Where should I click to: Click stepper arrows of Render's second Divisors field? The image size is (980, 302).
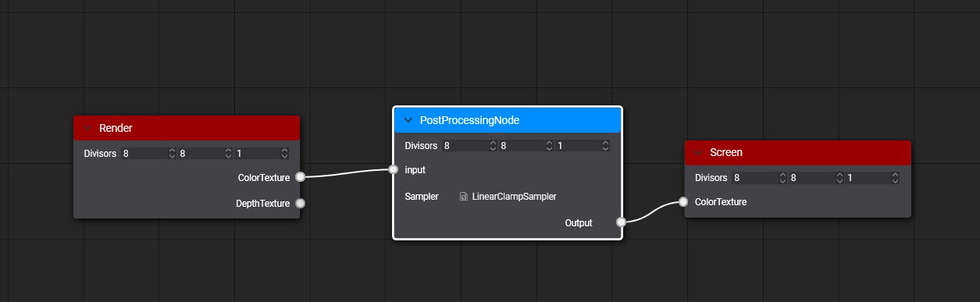click(x=228, y=154)
